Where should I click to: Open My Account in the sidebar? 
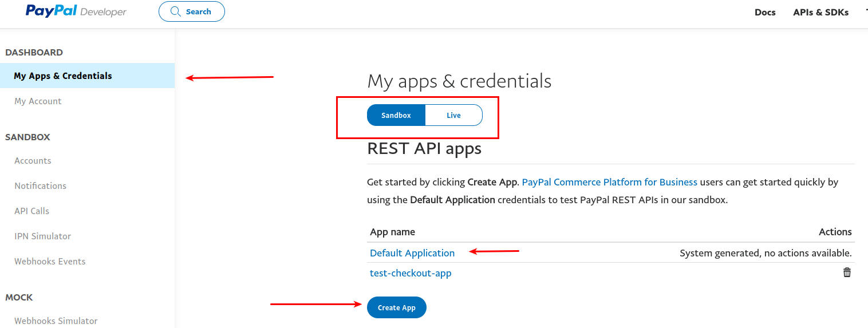[x=38, y=101]
